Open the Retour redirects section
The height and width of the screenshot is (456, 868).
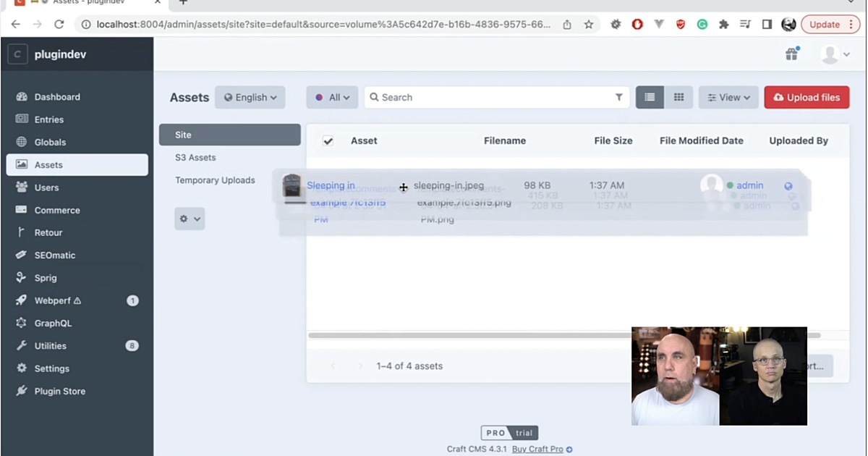[x=48, y=232]
